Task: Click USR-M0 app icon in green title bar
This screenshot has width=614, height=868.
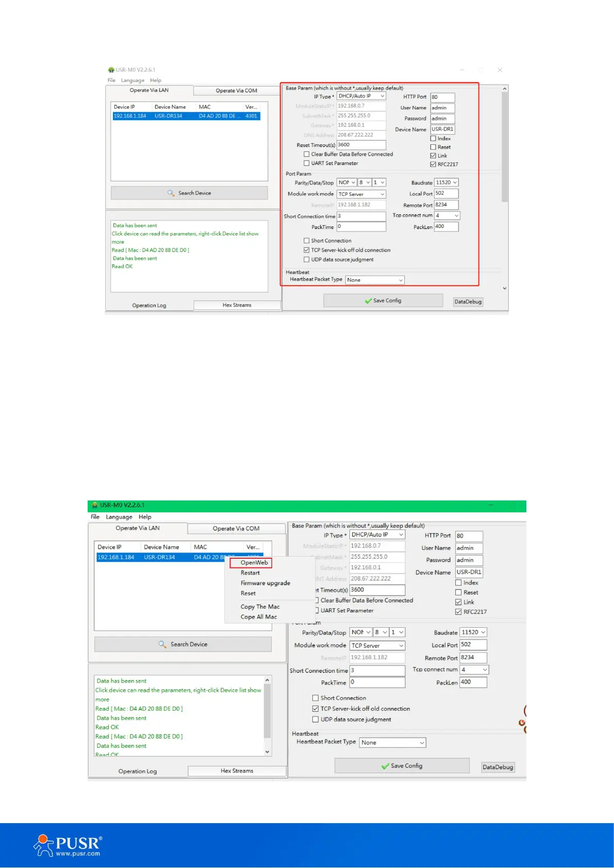Action: [x=94, y=505]
